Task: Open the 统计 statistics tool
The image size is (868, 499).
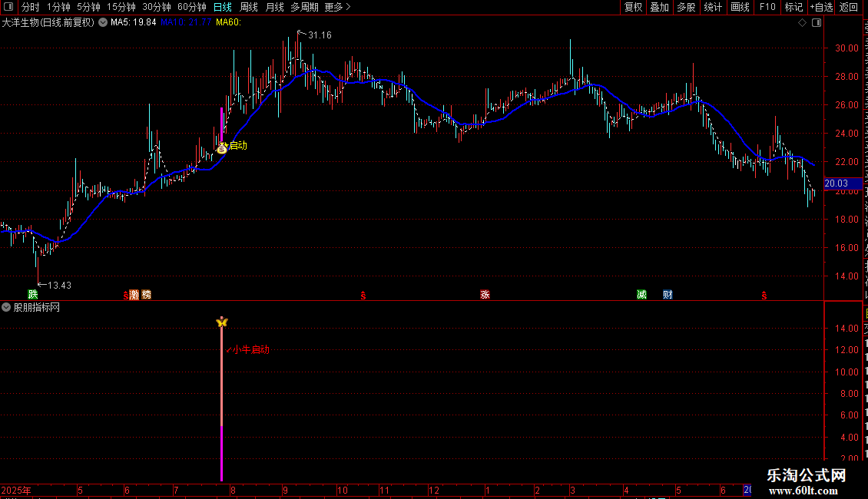Action: [713, 7]
